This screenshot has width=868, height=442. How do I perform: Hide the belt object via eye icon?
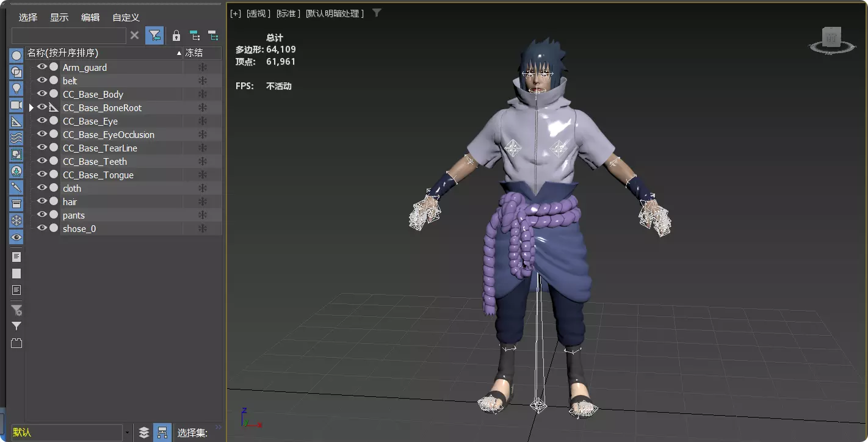[x=42, y=81]
